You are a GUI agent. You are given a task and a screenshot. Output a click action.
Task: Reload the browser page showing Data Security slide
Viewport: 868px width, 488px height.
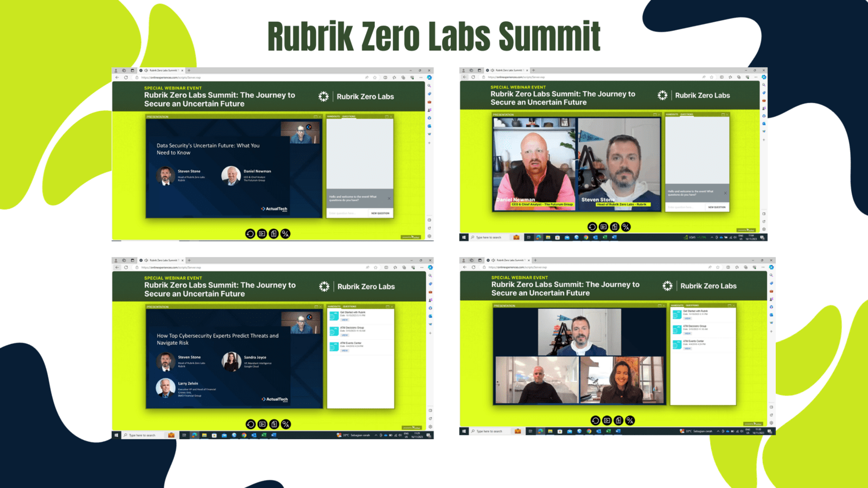coord(126,78)
